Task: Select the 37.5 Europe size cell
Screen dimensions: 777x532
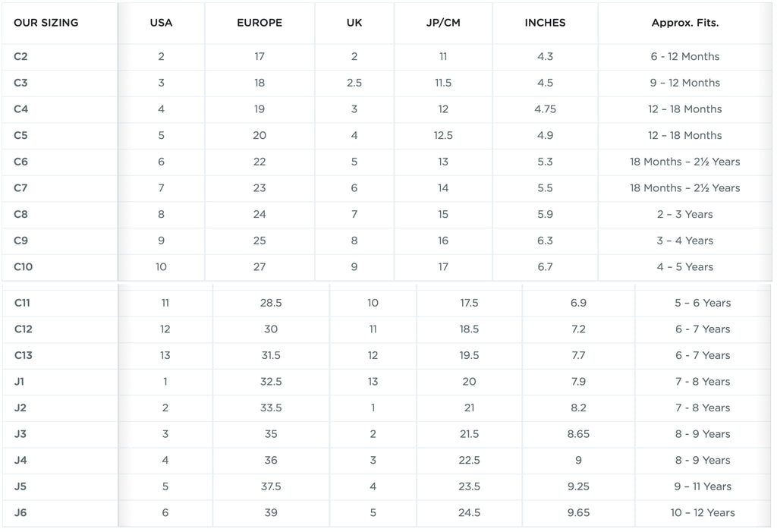Action: [x=271, y=487]
